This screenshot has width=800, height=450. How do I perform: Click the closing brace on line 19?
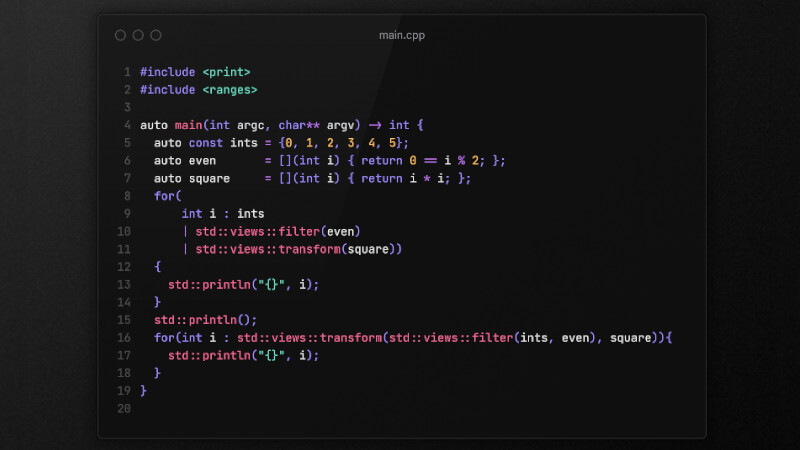point(144,391)
